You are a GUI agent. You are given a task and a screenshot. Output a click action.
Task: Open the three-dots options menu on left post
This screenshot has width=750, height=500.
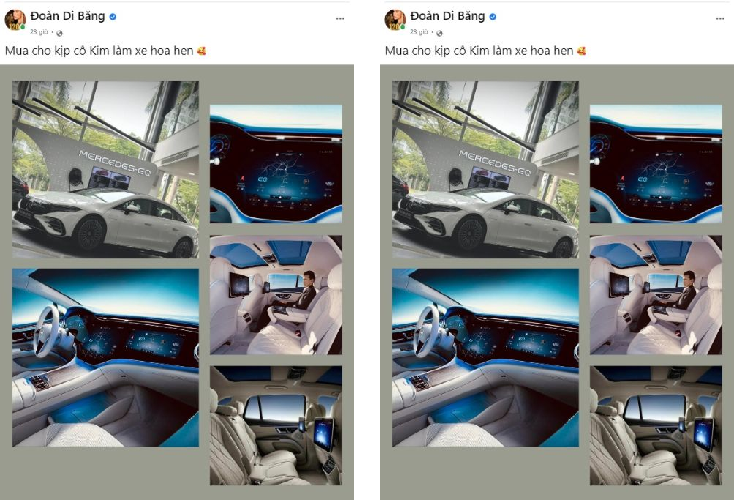(x=340, y=19)
